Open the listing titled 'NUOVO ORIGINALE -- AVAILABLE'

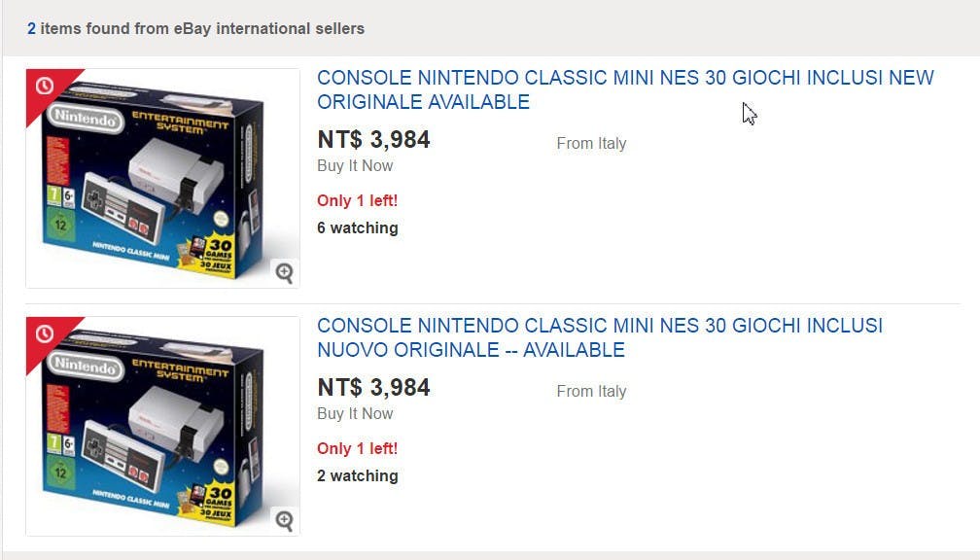click(x=599, y=337)
